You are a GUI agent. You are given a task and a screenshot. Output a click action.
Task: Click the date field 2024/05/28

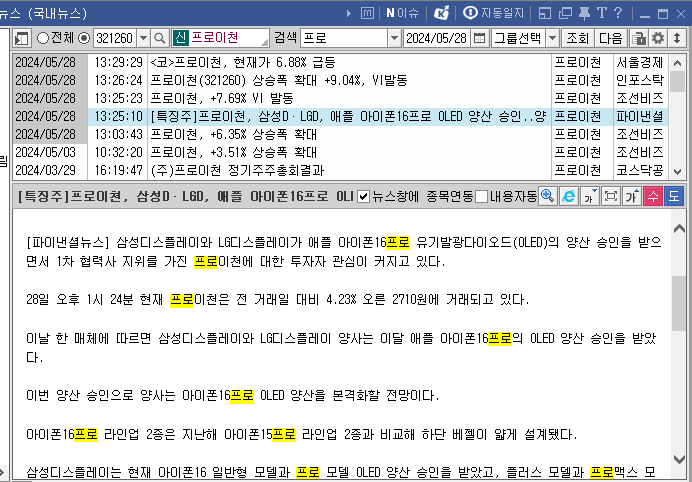(436, 38)
